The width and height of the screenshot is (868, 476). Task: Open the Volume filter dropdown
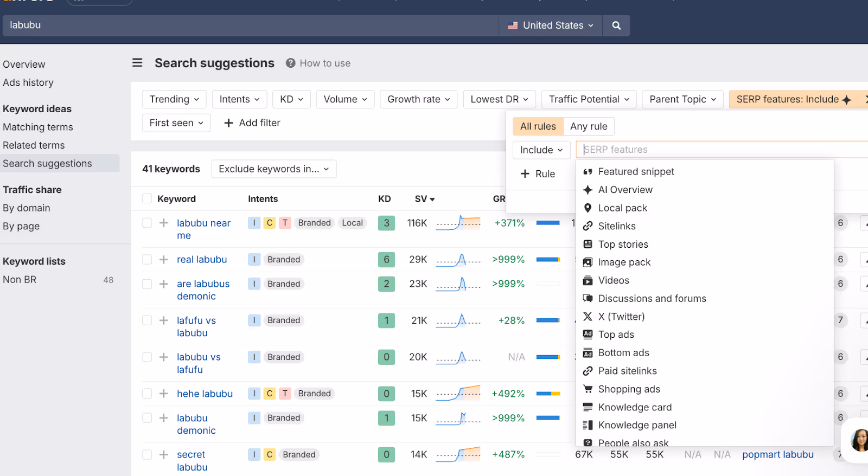click(346, 99)
